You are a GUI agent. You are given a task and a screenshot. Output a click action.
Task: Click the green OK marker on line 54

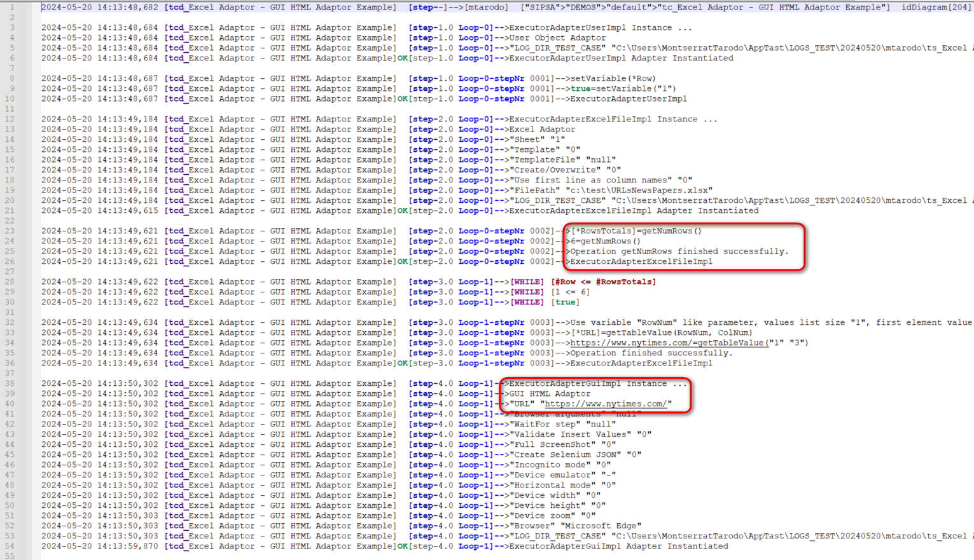point(402,546)
